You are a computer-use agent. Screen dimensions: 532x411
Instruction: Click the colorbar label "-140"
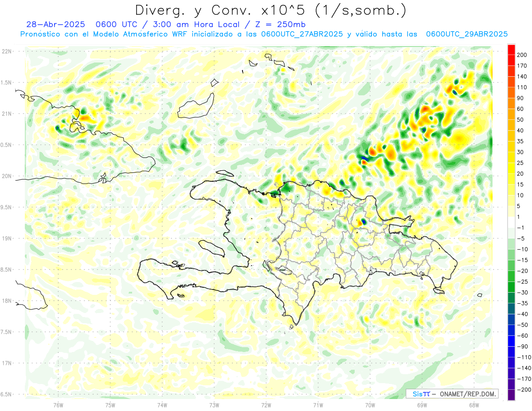(x=525, y=368)
